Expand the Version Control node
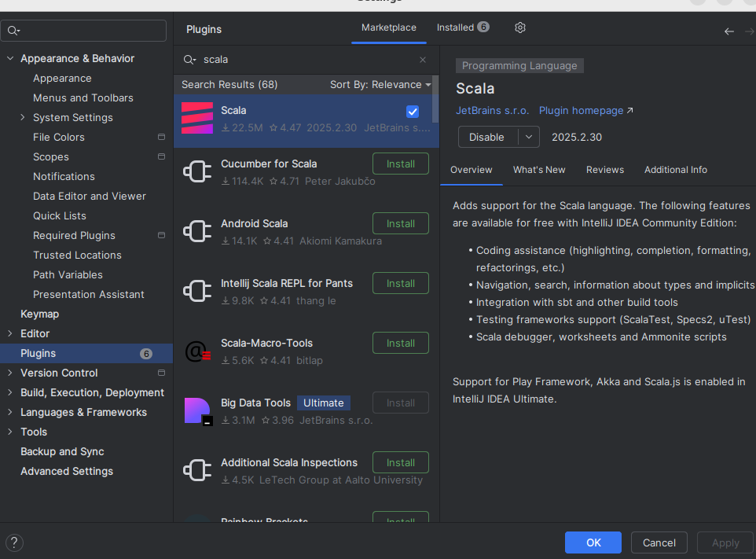The width and height of the screenshot is (756, 559). (x=10, y=373)
